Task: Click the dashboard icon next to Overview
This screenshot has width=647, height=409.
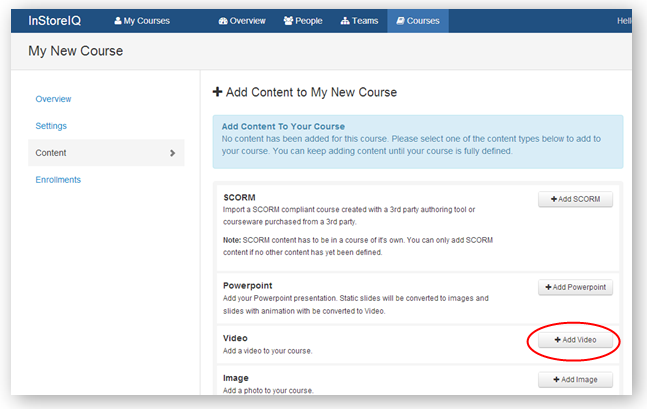Action: 222,20
